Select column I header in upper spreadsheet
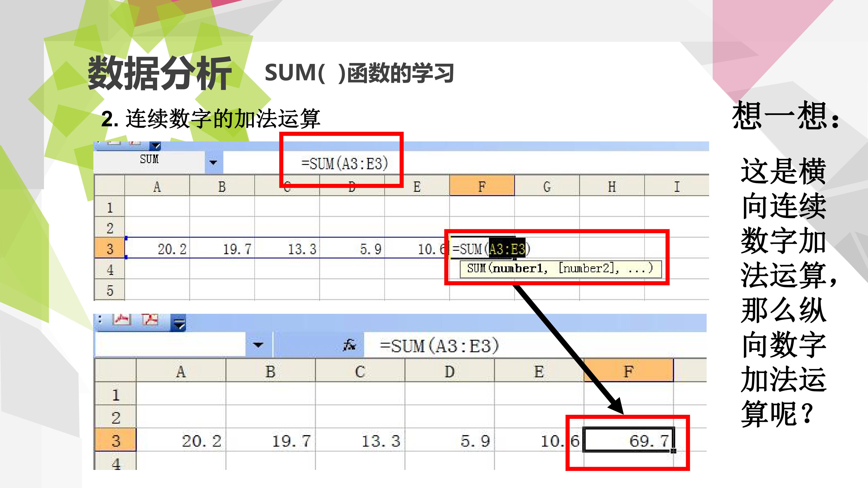 click(x=677, y=186)
